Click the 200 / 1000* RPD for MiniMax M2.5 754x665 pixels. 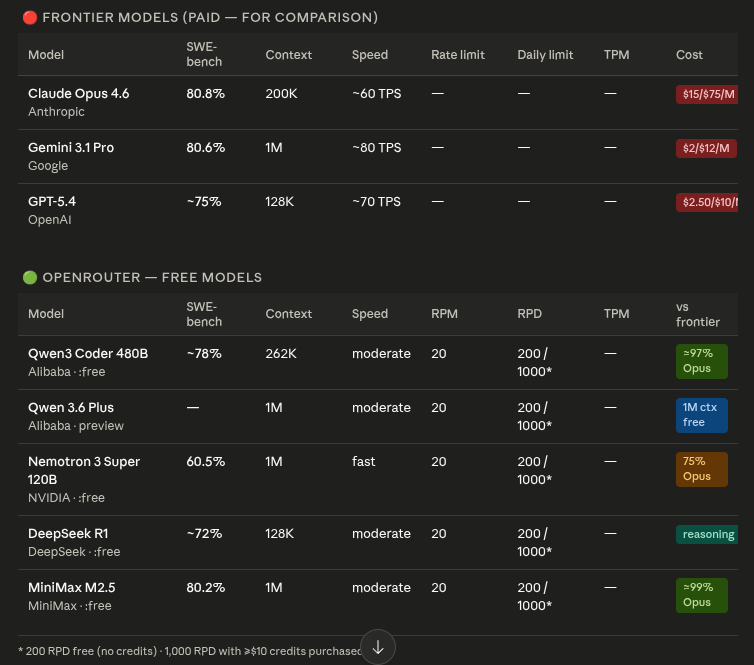(x=534, y=596)
